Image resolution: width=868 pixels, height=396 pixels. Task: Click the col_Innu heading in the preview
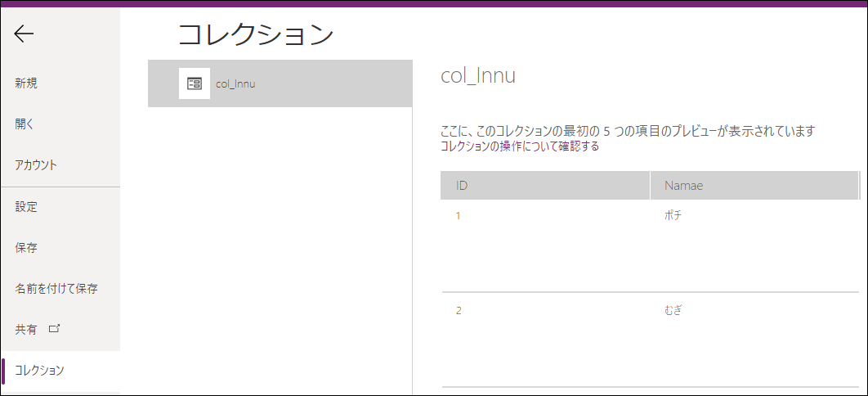click(x=478, y=76)
